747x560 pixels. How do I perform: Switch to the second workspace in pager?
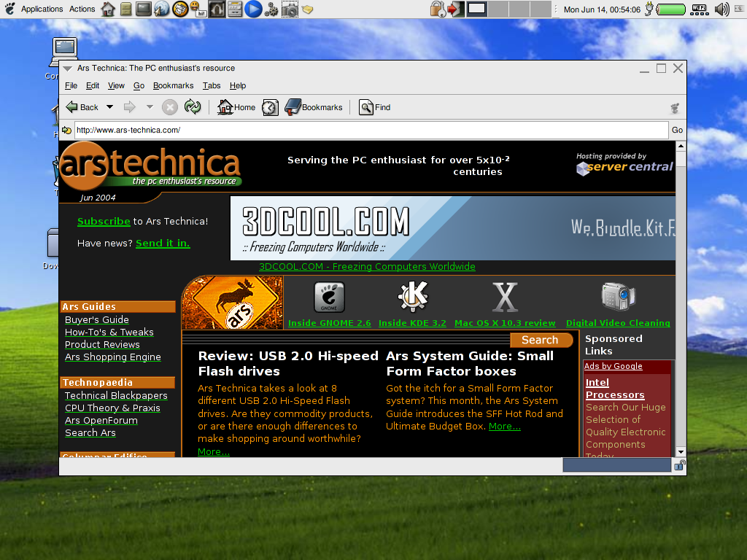click(498, 9)
